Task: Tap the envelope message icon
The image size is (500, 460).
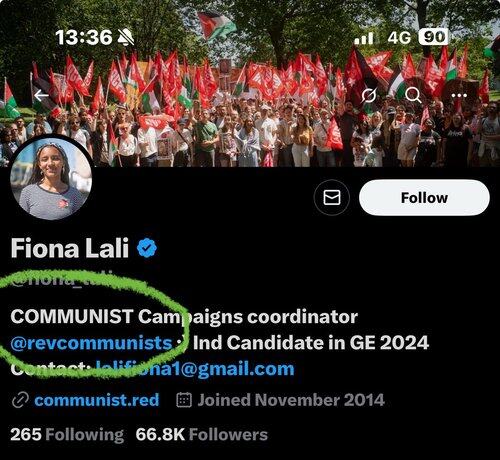Action: pos(332,197)
